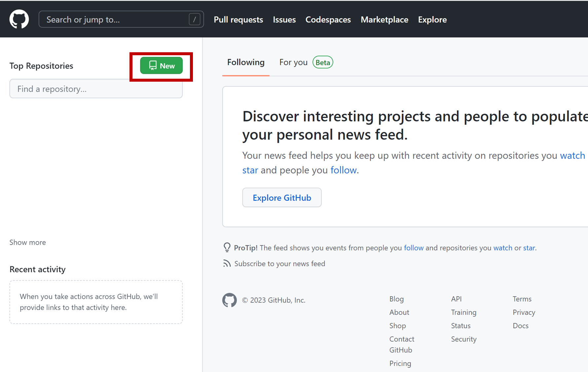588x372 pixels.
Task: Click the Explore GitHub button
Action: [282, 197]
